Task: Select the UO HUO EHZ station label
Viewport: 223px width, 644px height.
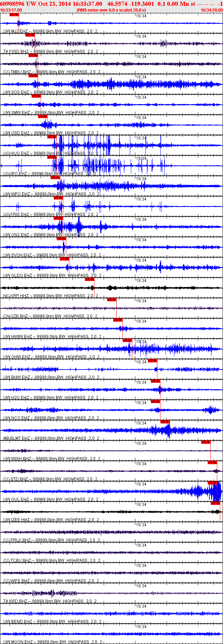Action: (x=16, y=153)
